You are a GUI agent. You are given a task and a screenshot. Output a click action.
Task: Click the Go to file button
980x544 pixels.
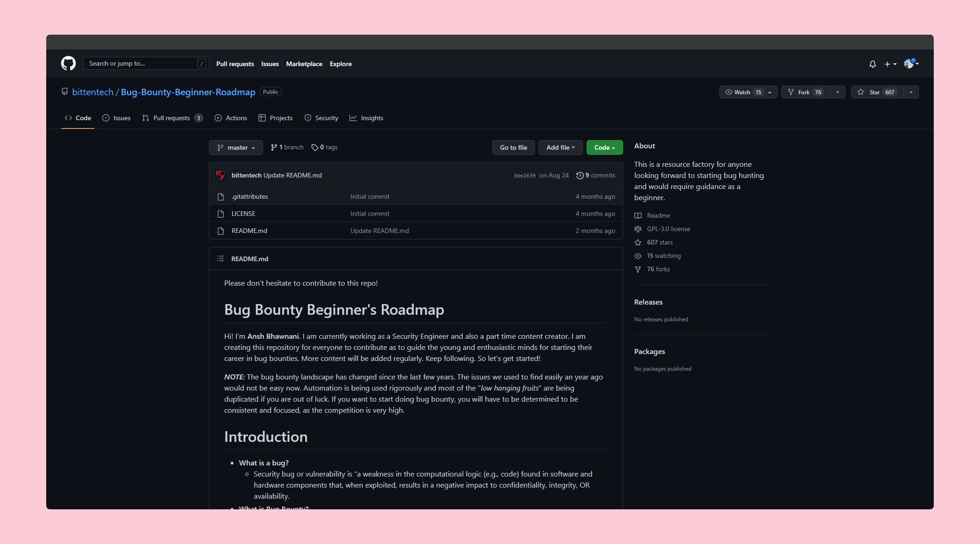513,147
